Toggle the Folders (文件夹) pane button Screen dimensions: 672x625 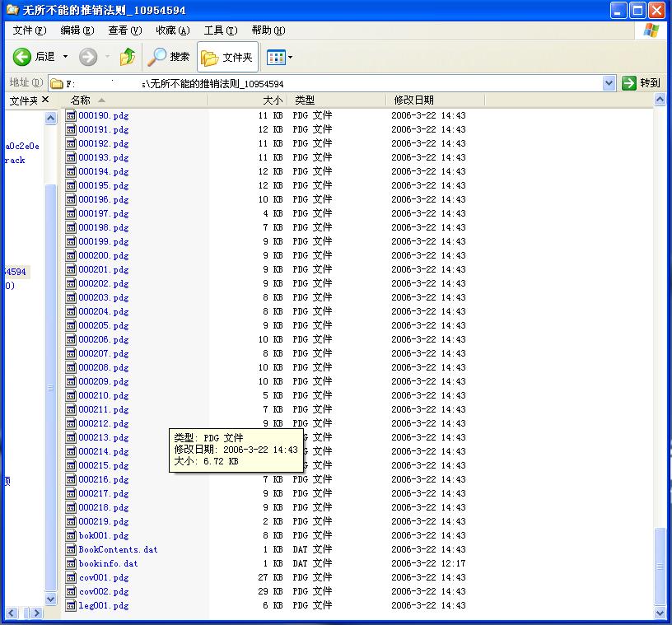(x=227, y=57)
